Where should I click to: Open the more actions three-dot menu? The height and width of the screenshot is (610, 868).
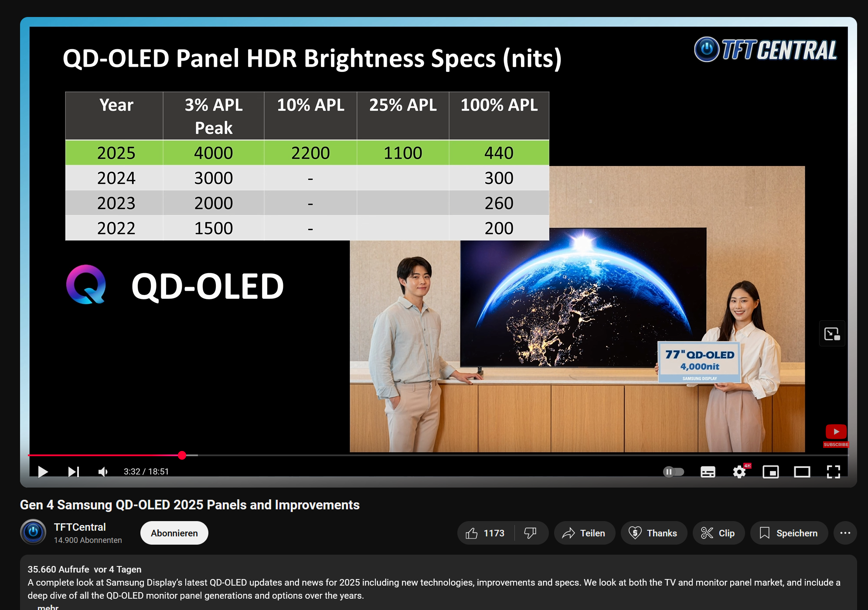click(845, 533)
